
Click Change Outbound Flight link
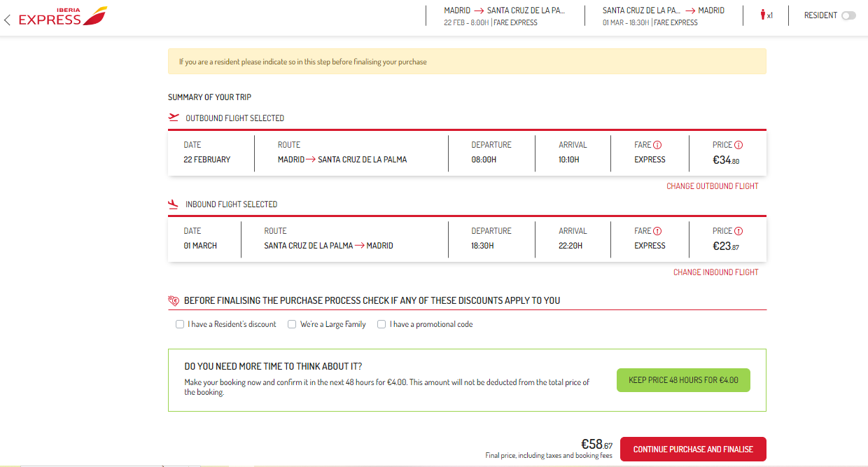(x=712, y=186)
